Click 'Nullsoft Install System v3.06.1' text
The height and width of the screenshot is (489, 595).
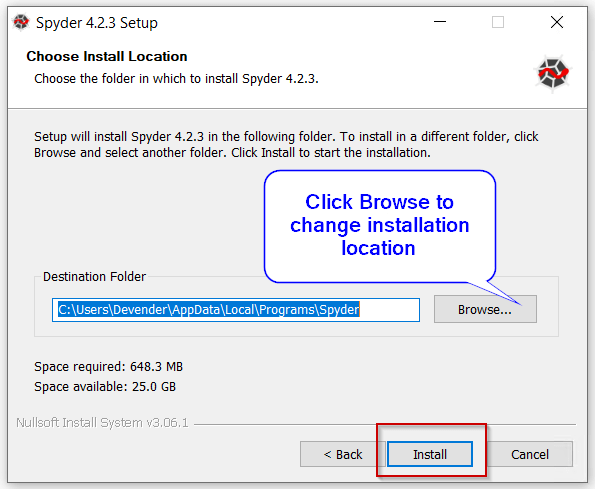point(102,422)
